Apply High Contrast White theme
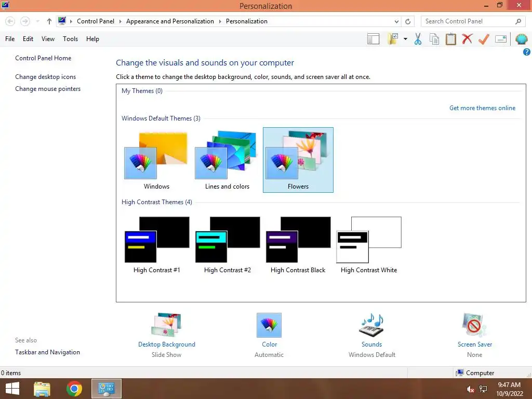The height and width of the screenshot is (399, 532). [x=369, y=245]
